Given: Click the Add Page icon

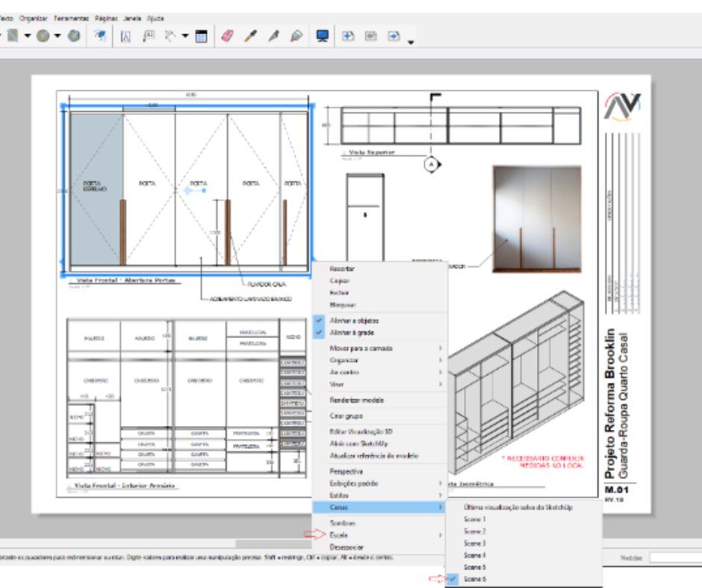Looking at the screenshot, I should point(347,36).
